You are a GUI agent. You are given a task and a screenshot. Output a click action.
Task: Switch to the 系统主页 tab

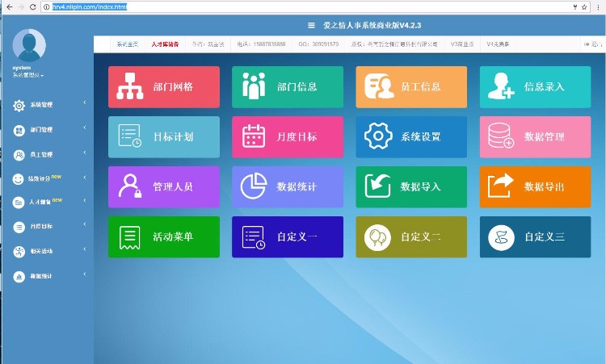[x=127, y=44]
